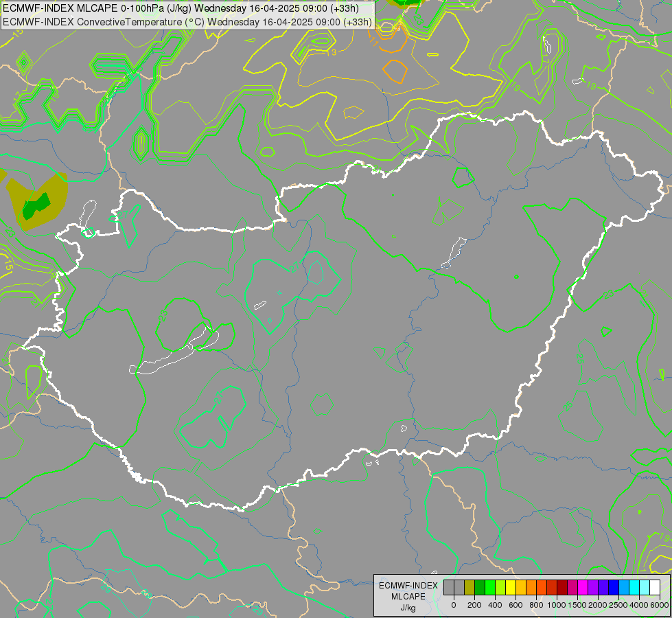Click the white Lake Balaton outline
Screen dimensions: 672x618
(x=174, y=351)
